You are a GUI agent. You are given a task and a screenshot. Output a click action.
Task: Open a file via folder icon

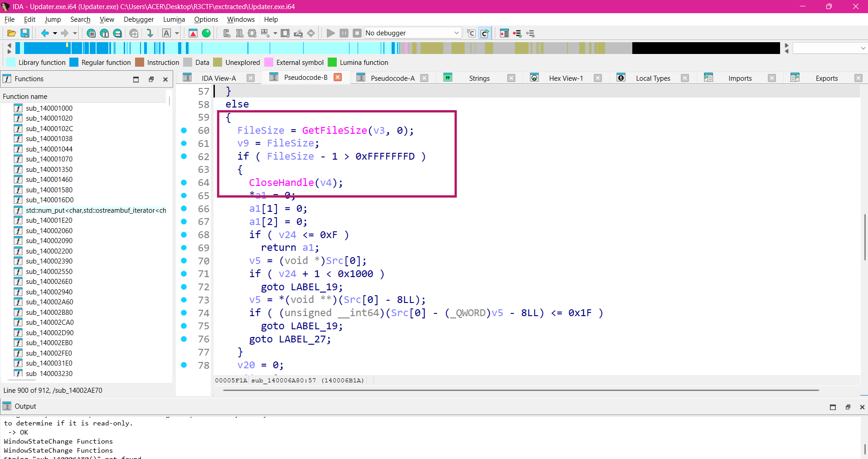(11, 33)
